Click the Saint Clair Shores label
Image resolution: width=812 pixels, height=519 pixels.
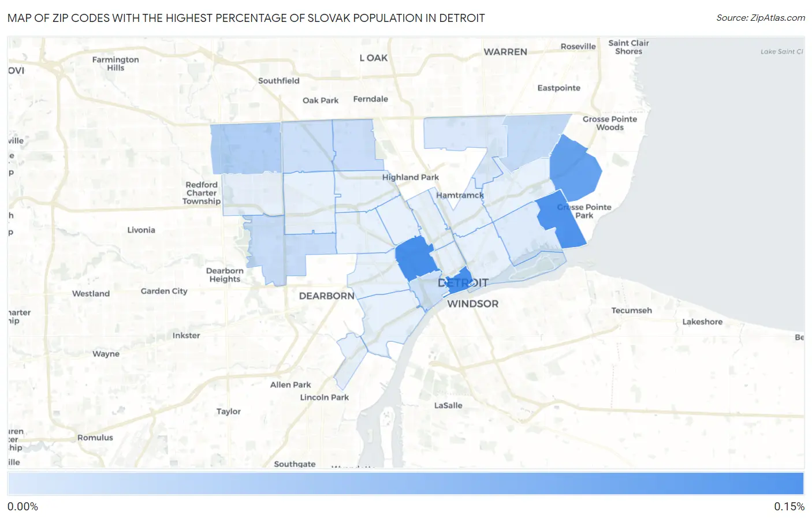(x=628, y=47)
